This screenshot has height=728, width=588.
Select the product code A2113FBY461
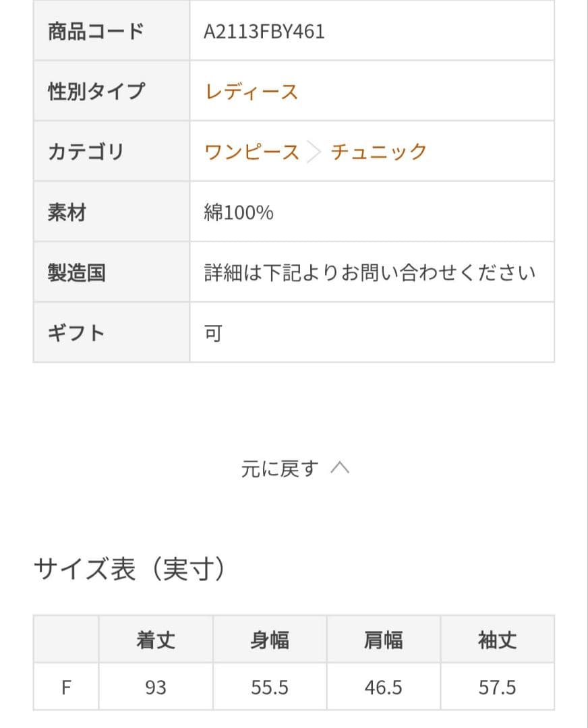pyautogui.click(x=264, y=32)
